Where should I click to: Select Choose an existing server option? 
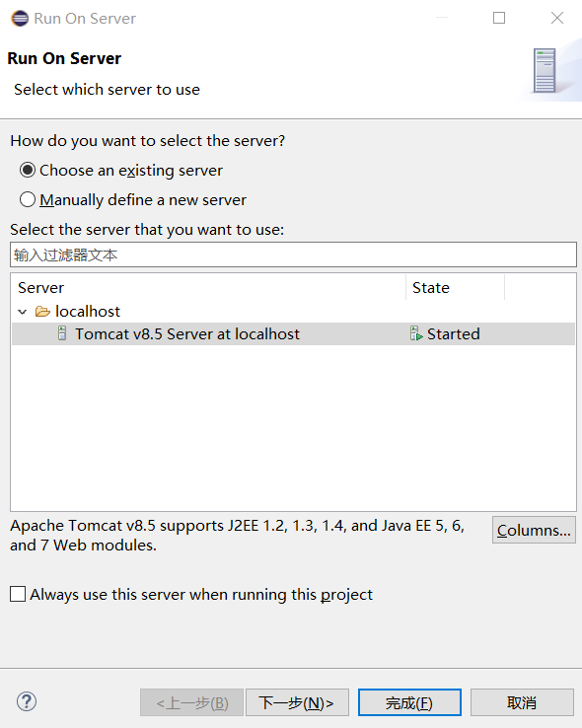tap(28, 170)
